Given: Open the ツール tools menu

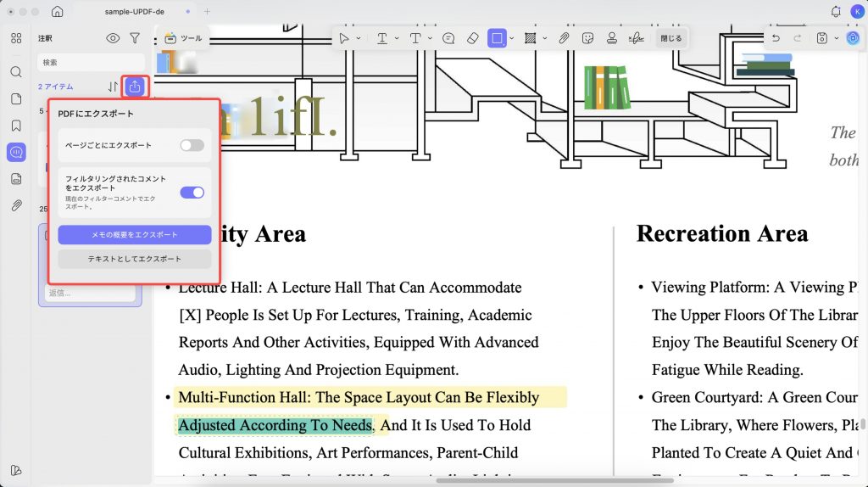Looking at the screenshot, I should (184, 38).
